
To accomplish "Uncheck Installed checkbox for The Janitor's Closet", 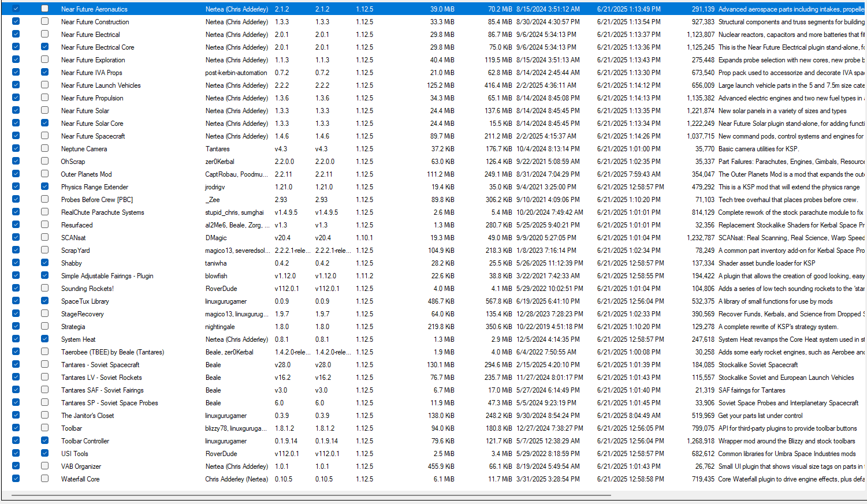I will (x=16, y=415).
